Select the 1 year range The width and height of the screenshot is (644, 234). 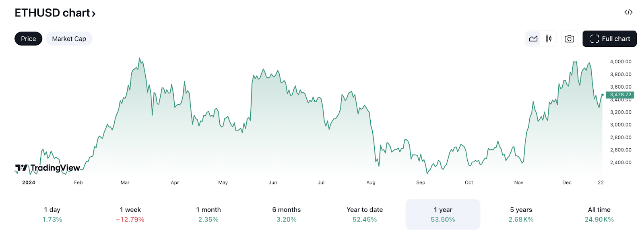(443, 214)
